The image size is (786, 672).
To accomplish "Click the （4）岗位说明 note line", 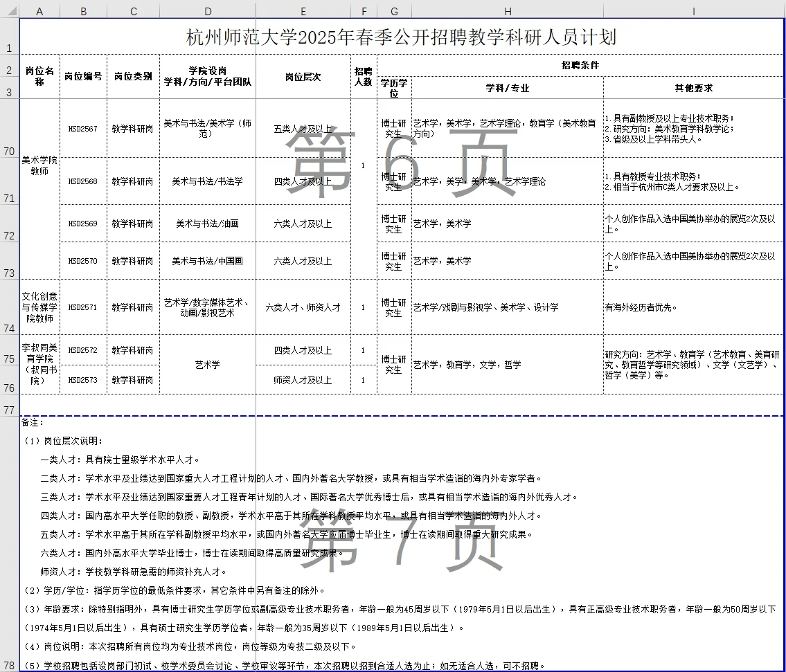I will point(190,646).
